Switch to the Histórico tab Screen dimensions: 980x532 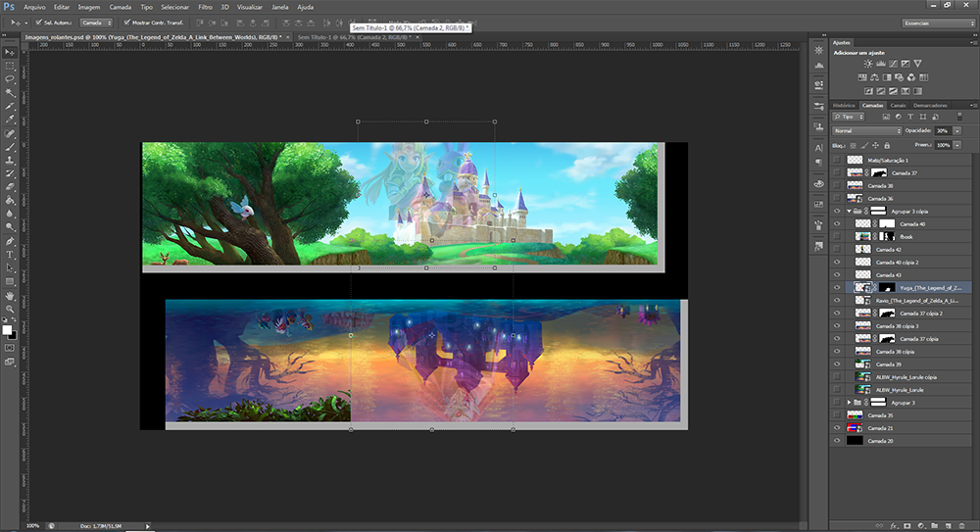(844, 105)
